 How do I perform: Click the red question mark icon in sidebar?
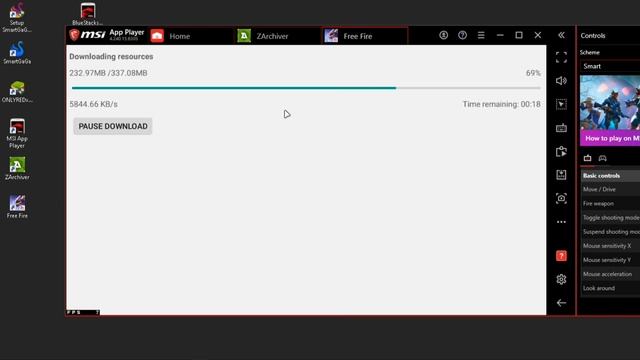coord(561,256)
